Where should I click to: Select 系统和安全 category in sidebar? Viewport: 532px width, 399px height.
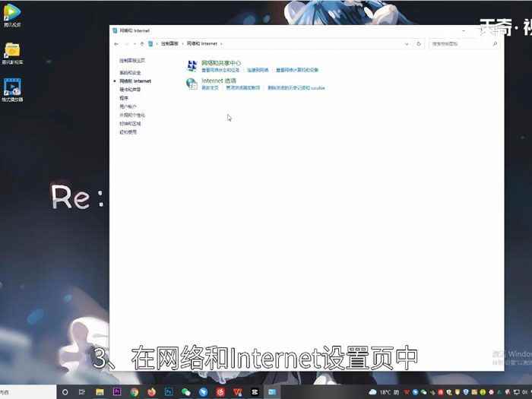tap(130, 73)
